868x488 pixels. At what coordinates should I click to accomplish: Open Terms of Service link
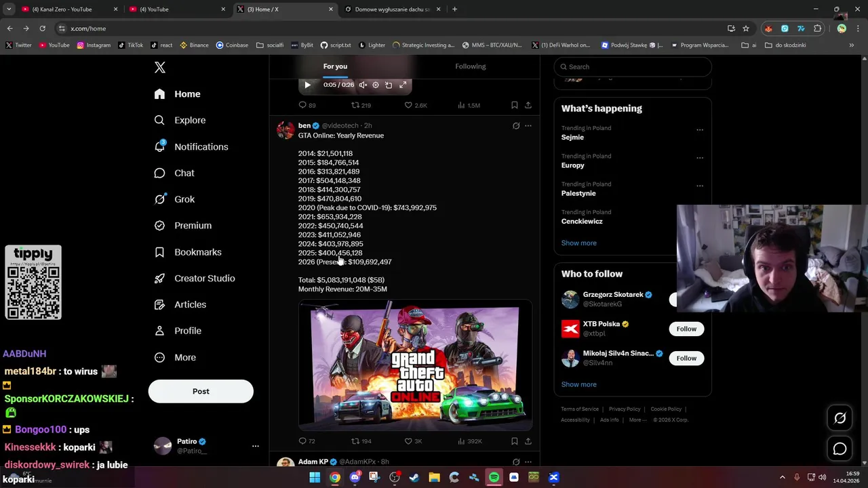[x=580, y=409]
